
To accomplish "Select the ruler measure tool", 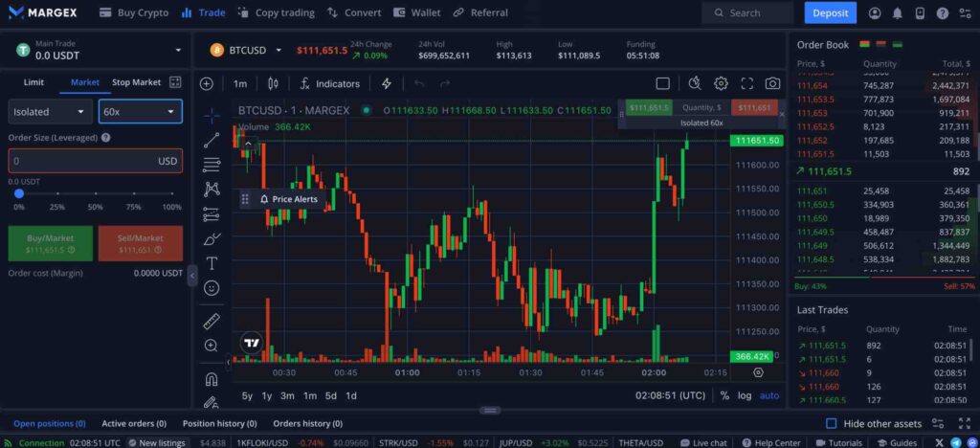I will pyautogui.click(x=212, y=321).
